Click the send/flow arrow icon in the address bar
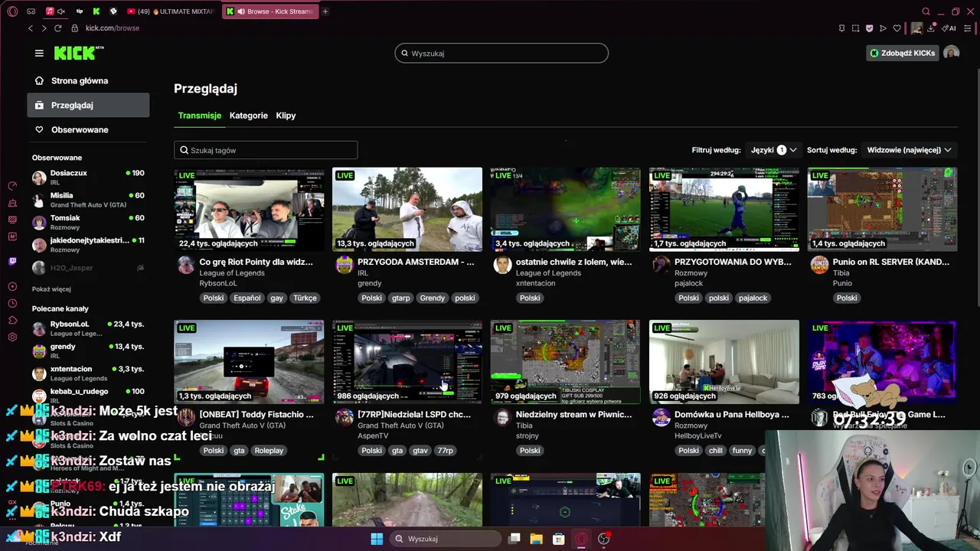This screenshot has width=980, height=551. tap(883, 28)
